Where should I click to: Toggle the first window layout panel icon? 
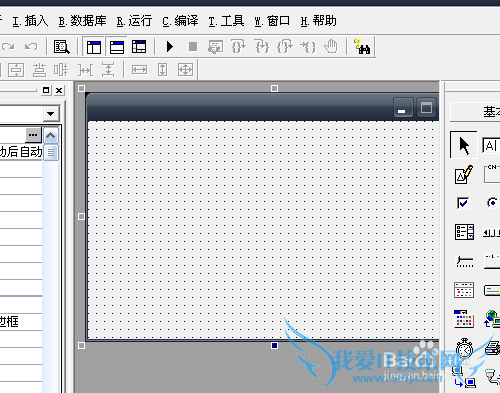[94, 47]
